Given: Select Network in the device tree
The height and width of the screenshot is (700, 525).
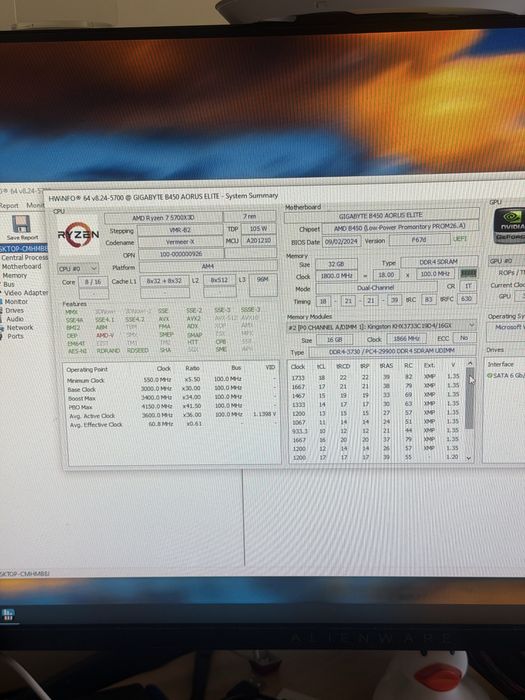Looking at the screenshot, I should tap(20, 327).
